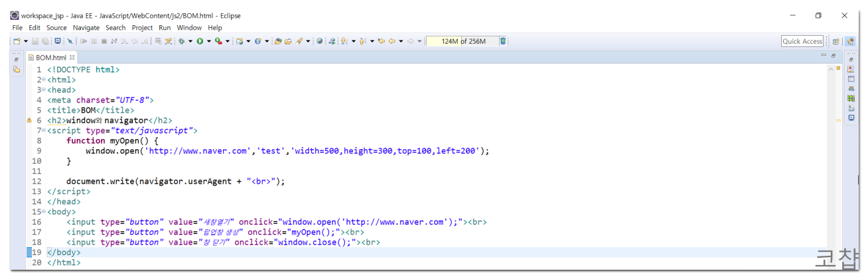This screenshot has height=279, width=868.
Task: Select the Java EE perspective icon
Action: coord(850,41)
